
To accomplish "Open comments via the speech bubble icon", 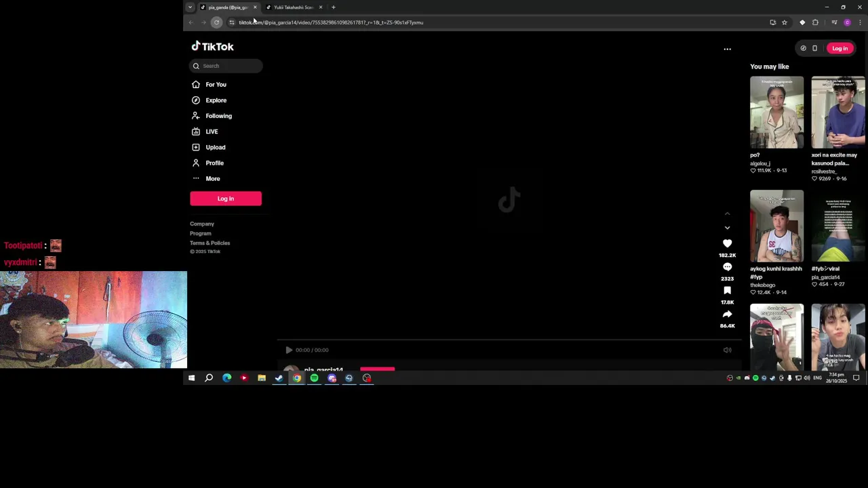I will 727,267.
